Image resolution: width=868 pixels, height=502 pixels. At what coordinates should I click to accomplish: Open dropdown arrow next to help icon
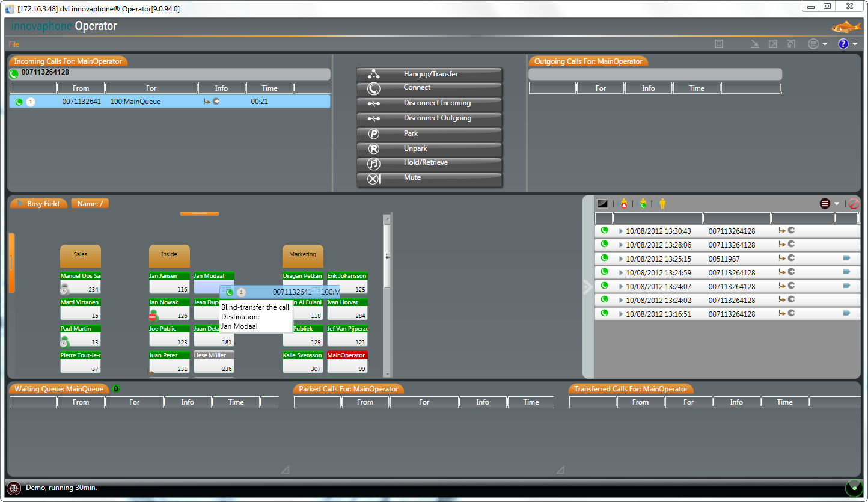[855, 44]
